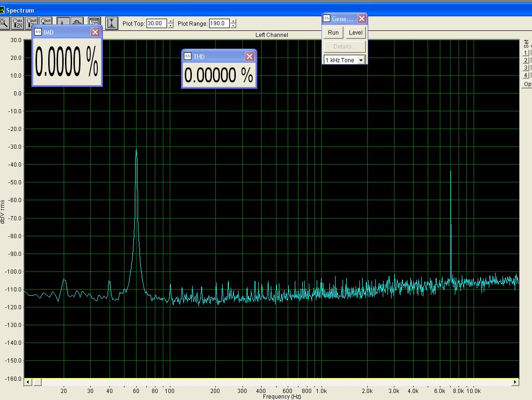The image size is (532, 400).
Task: Click the Level button in Generator
Action: click(x=356, y=33)
